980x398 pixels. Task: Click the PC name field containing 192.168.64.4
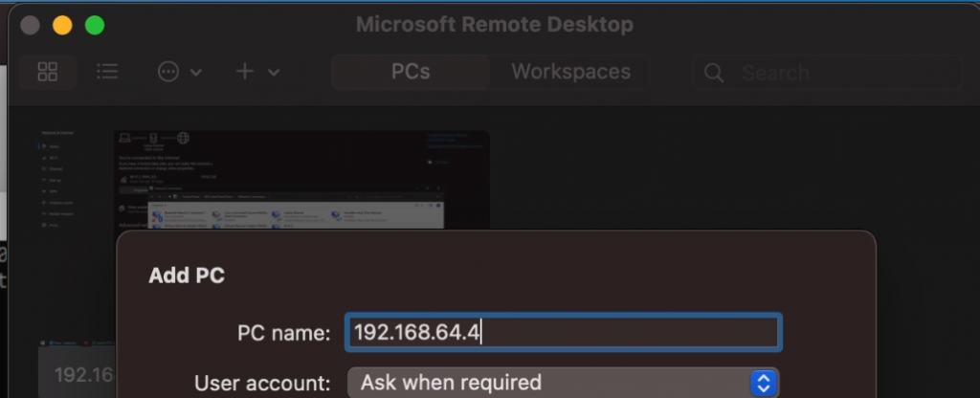[563, 332]
